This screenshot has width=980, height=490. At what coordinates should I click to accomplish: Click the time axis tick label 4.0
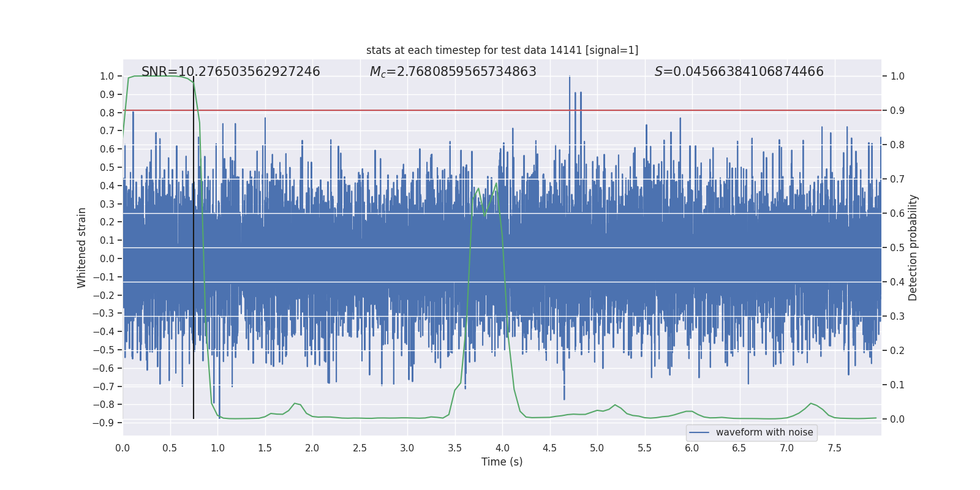click(x=502, y=448)
